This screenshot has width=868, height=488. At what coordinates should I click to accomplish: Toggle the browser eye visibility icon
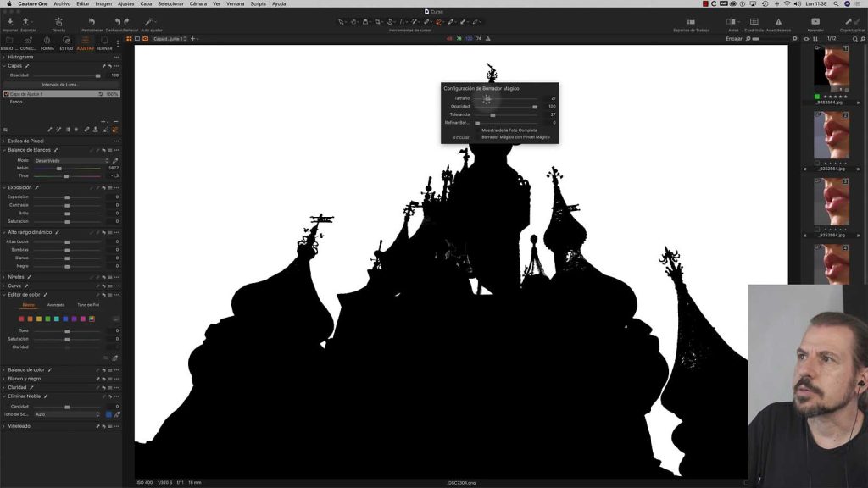pos(806,39)
